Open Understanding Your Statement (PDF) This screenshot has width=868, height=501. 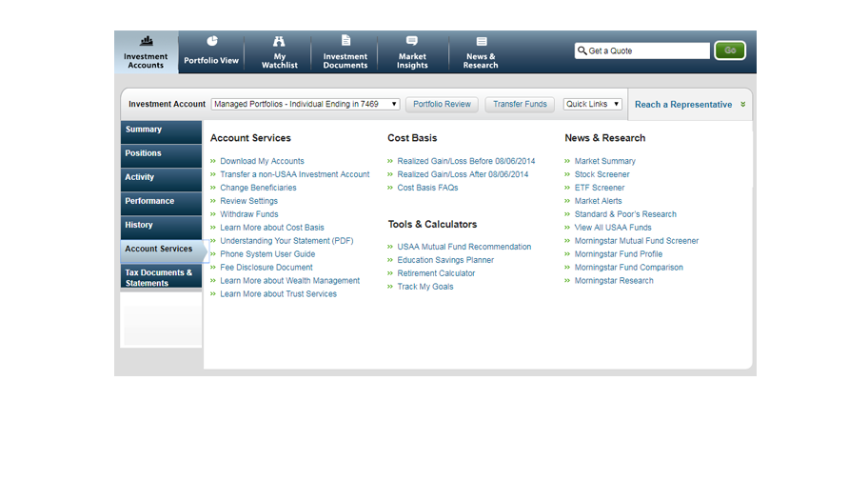286,241
